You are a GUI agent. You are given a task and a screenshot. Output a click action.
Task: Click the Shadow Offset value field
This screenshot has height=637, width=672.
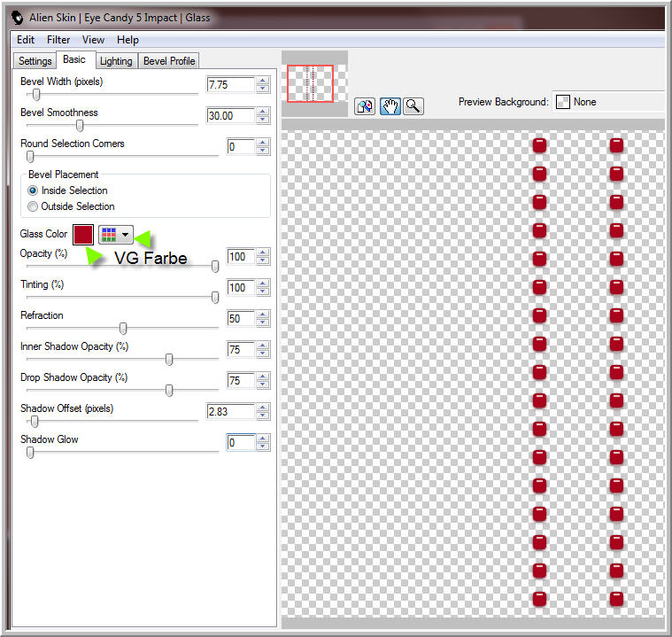point(230,412)
